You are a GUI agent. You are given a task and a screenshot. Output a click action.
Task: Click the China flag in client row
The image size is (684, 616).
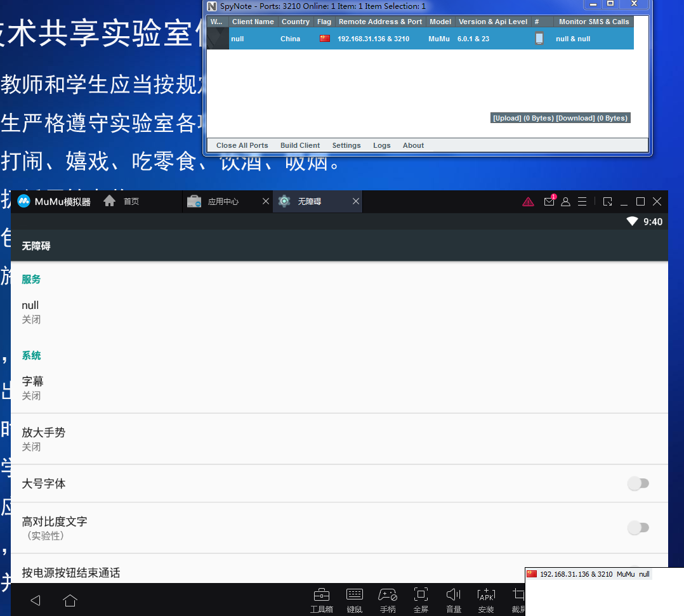tap(325, 39)
